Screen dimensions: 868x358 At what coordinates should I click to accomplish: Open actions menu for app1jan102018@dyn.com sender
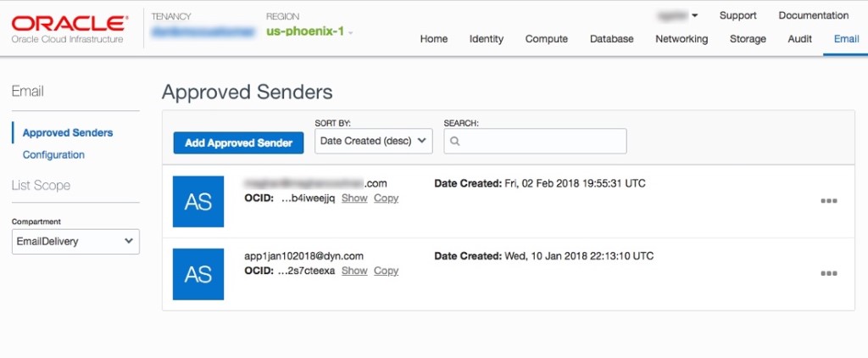[828, 273]
